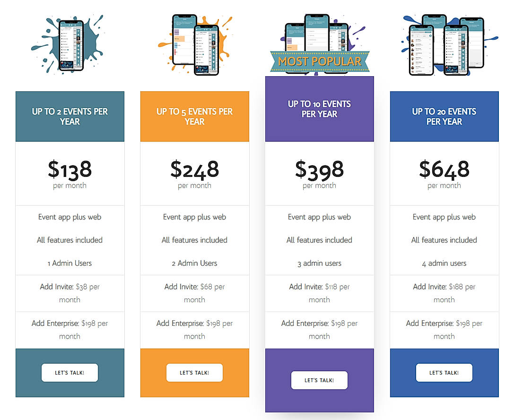The image size is (506, 420).
Task: Click Add Enterprise $198 on purple plan
Action: point(319,330)
